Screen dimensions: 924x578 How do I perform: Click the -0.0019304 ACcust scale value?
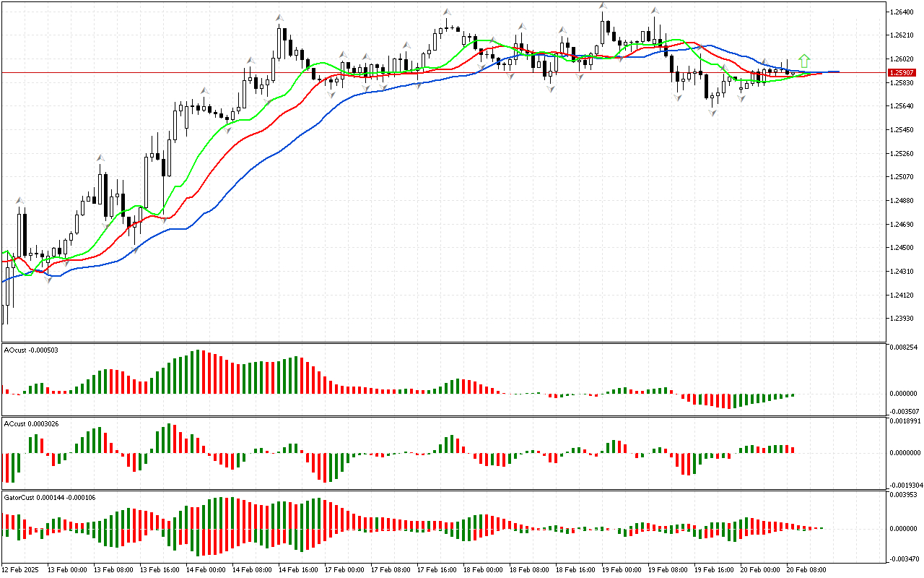pos(905,485)
